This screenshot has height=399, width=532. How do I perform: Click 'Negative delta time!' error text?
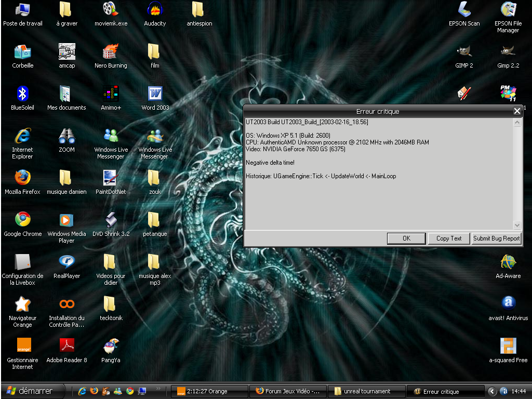coord(270,163)
